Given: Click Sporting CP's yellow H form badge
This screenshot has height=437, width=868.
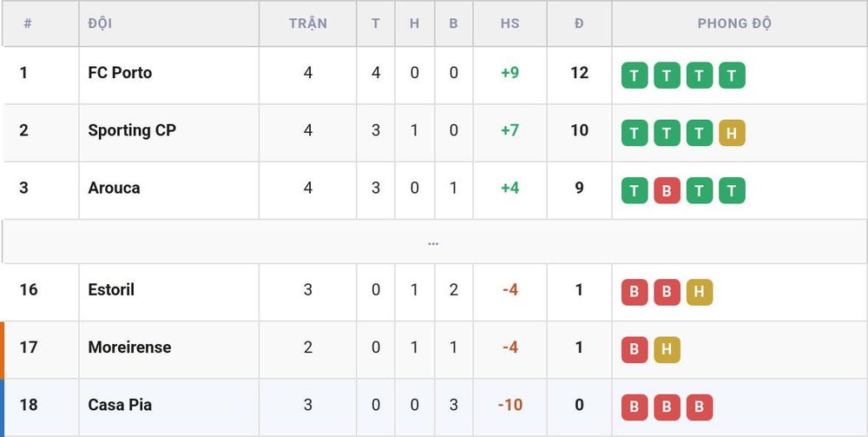Looking at the screenshot, I should point(732,133).
